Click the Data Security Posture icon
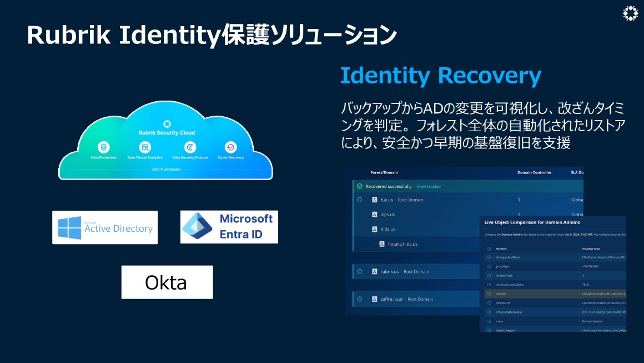Screen dimensions: 644x363 (x=189, y=147)
